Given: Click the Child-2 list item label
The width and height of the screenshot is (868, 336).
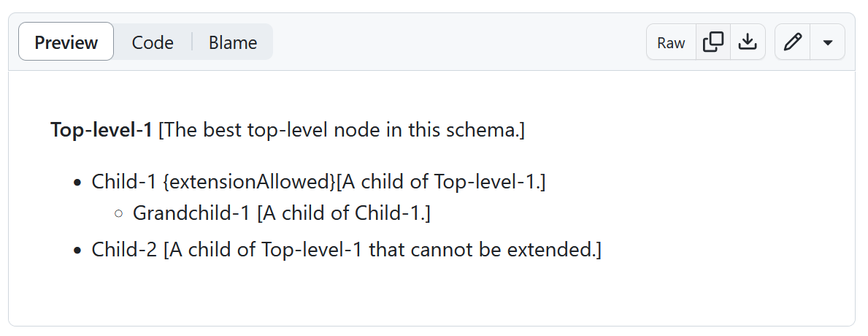Looking at the screenshot, I should [125, 250].
